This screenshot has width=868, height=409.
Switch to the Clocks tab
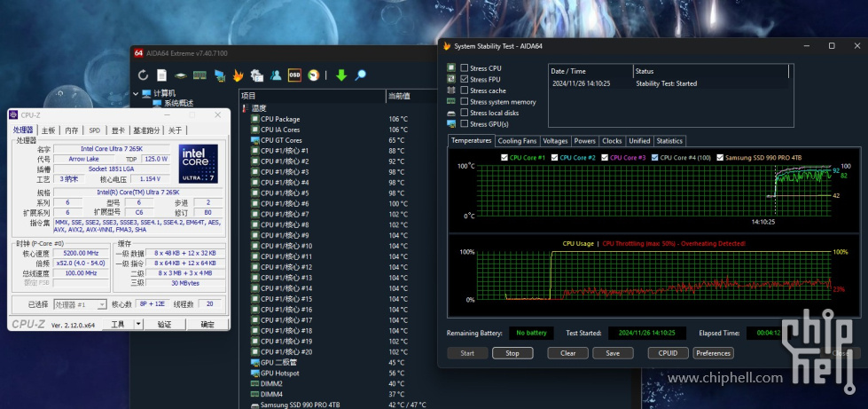coord(612,141)
